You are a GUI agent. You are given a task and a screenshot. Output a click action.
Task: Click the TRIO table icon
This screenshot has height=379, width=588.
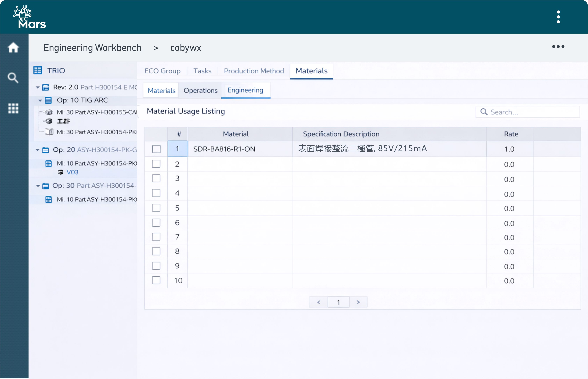coord(38,70)
